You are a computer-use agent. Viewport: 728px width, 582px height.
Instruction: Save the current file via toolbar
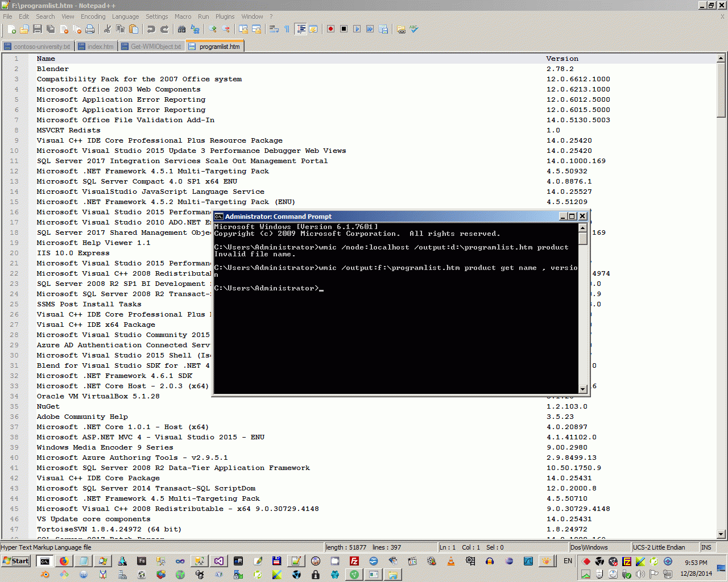click(x=38, y=29)
